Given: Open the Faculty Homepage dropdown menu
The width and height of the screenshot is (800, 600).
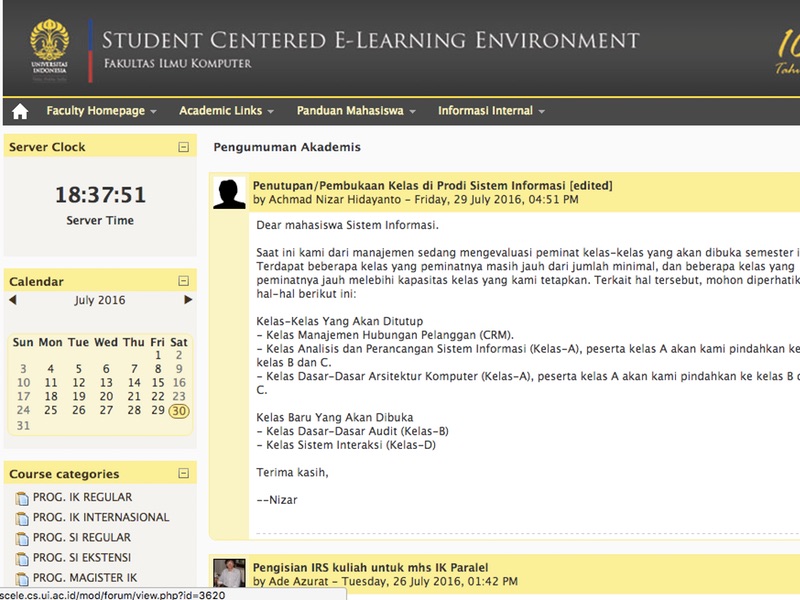Looking at the screenshot, I should 101,111.
